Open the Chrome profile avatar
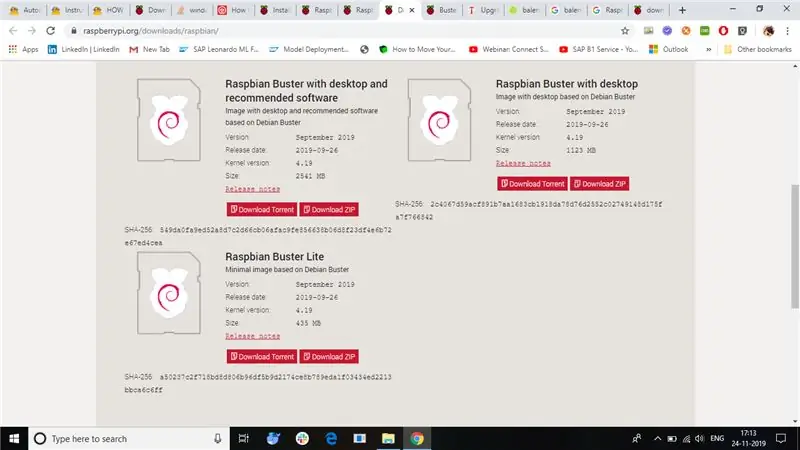The width and height of the screenshot is (800, 450). coord(768,31)
